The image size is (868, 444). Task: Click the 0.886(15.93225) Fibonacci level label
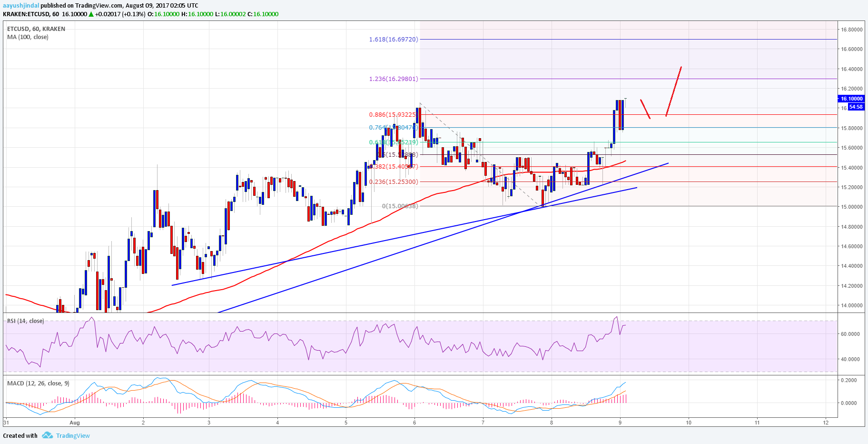click(394, 115)
